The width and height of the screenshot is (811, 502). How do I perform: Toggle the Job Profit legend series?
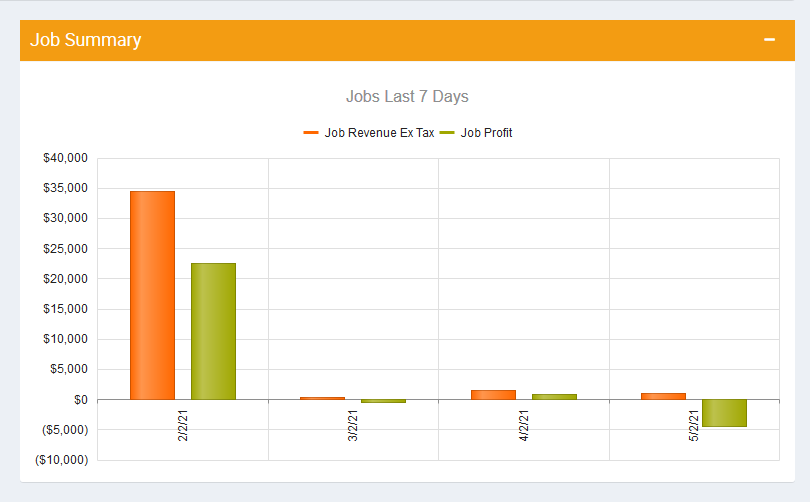pyautogui.click(x=476, y=133)
